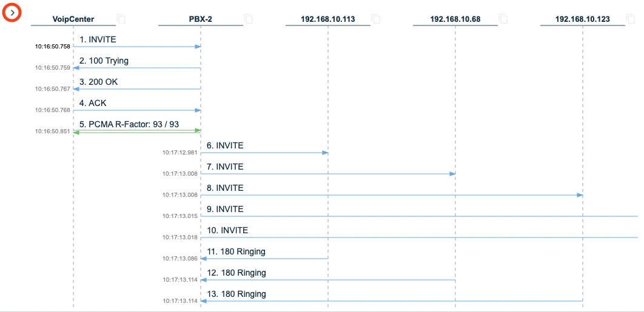Select the 192.168.10.113 column header
The height and width of the screenshot is (312, 644).
click(x=327, y=19)
